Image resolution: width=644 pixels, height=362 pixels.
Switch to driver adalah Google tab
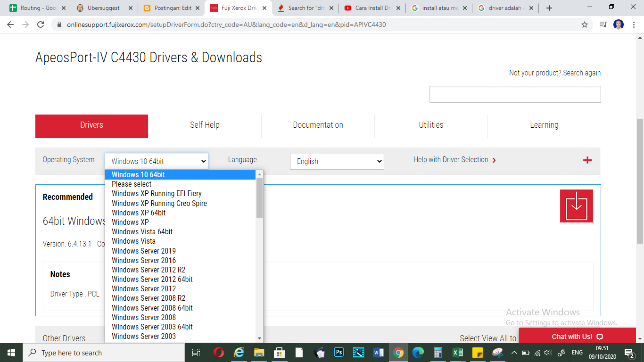coord(505,8)
